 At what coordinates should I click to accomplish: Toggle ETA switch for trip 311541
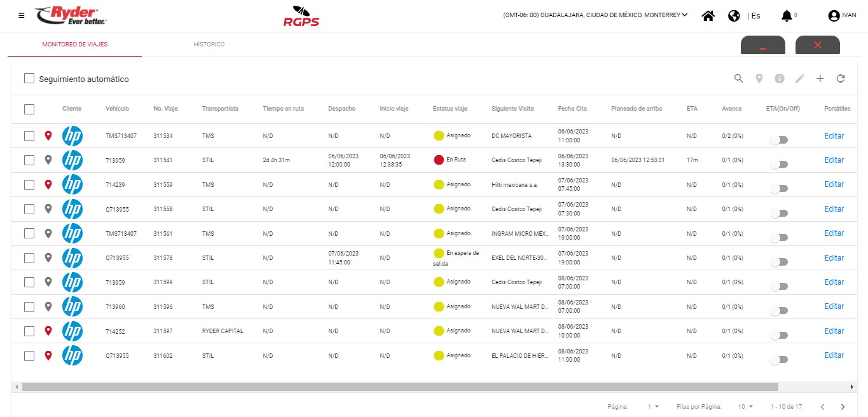tap(778, 164)
